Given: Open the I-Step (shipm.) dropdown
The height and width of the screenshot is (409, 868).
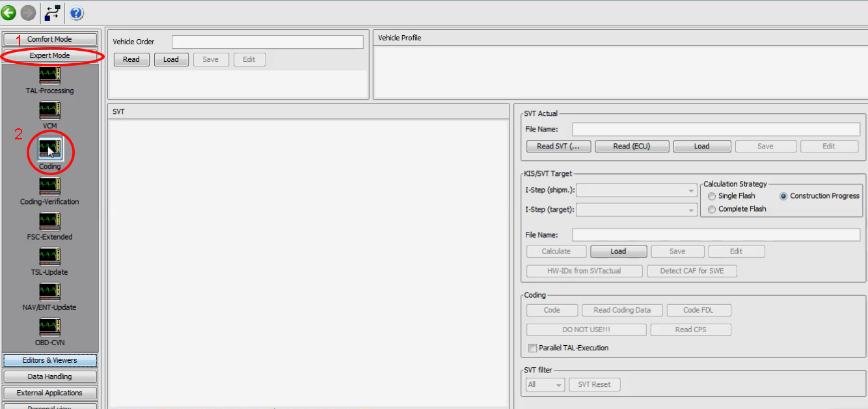Looking at the screenshot, I should [x=691, y=190].
